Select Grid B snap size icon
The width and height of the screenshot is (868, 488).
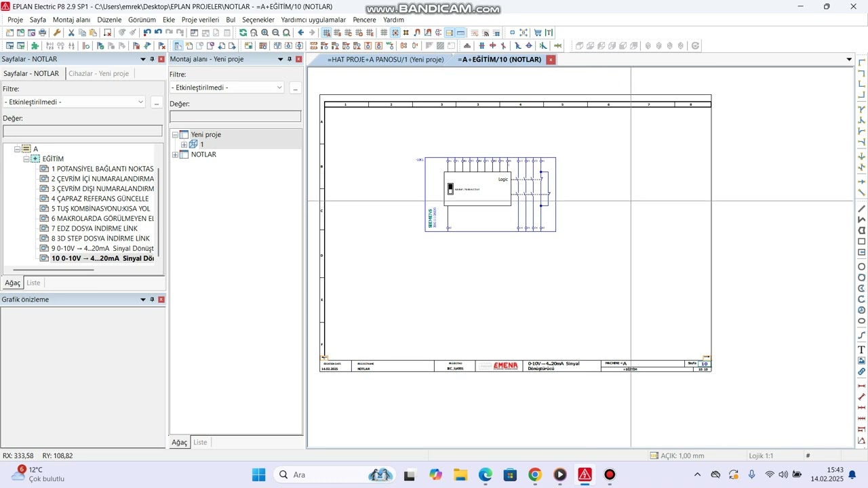coord(337,33)
